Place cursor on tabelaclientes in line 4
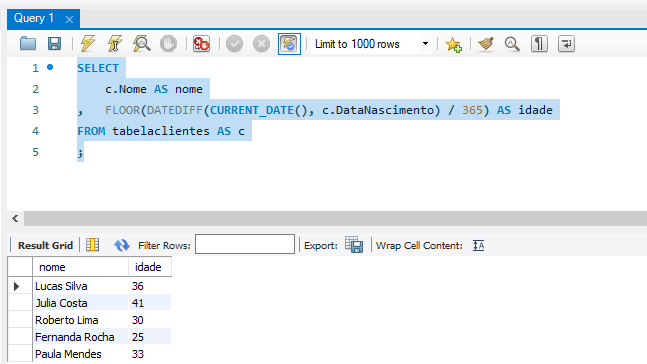The width and height of the screenshot is (647, 364). (161, 131)
